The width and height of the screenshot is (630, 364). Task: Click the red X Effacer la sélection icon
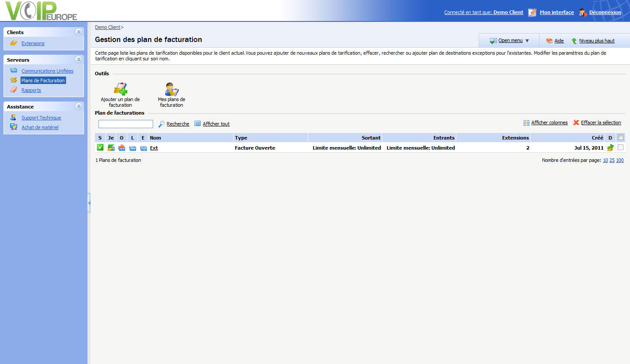(x=576, y=122)
